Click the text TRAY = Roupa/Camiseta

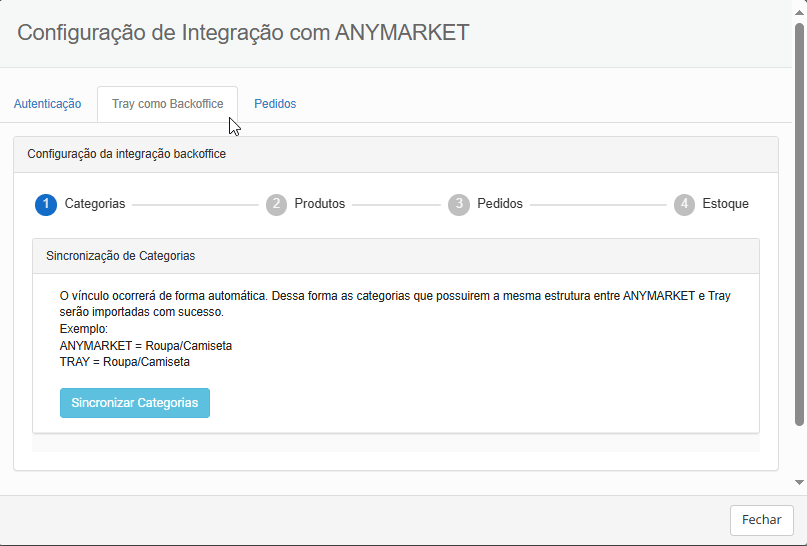click(125, 362)
